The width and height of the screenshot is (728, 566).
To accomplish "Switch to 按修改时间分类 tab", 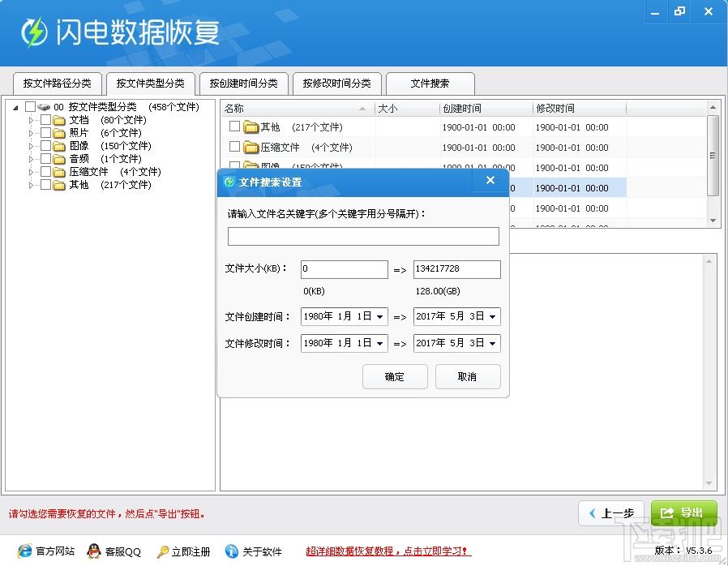I will point(337,84).
